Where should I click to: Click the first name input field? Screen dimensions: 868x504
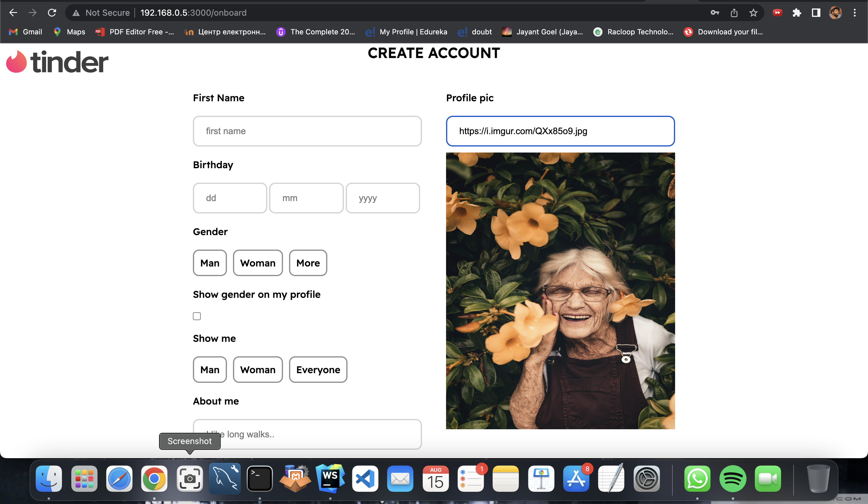coord(307,131)
